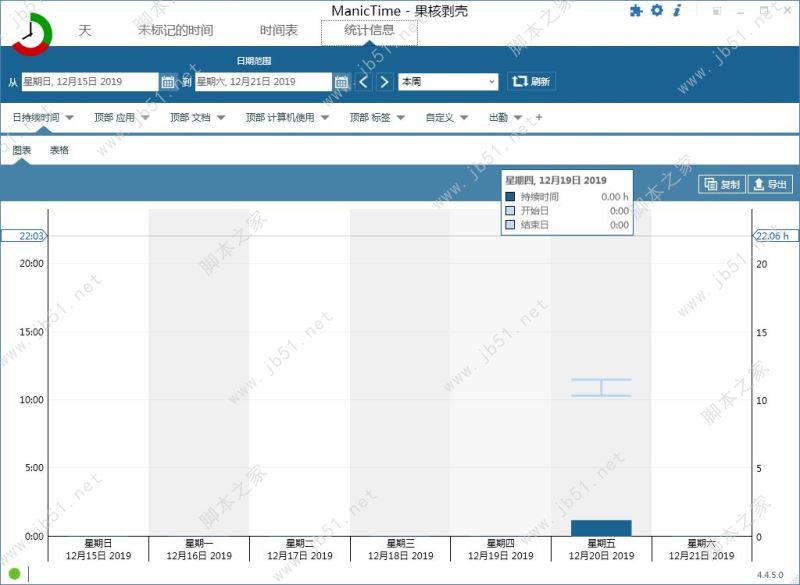
Task: Click the 星期一 12月16日 2019 axis label
Action: [199, 550]
